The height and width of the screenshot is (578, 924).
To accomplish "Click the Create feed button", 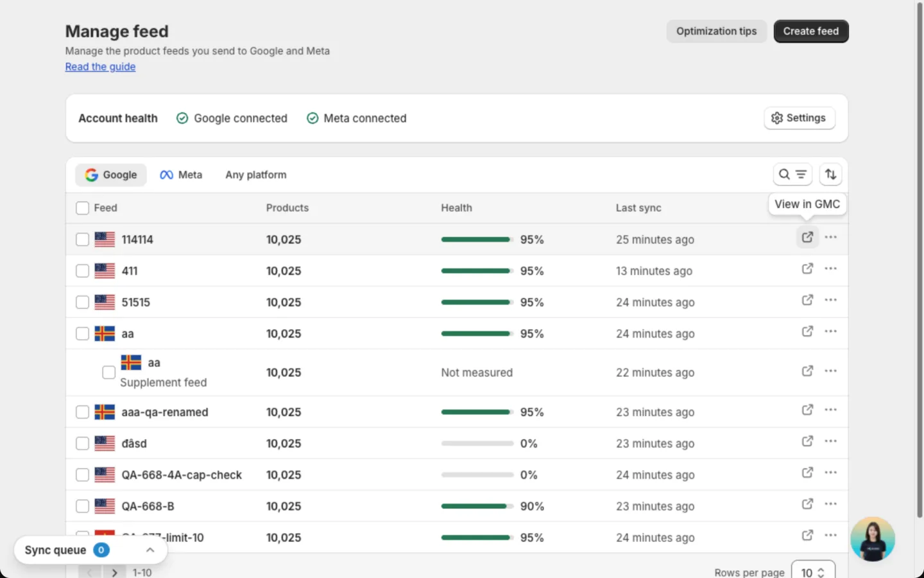I will coord(811,31).
